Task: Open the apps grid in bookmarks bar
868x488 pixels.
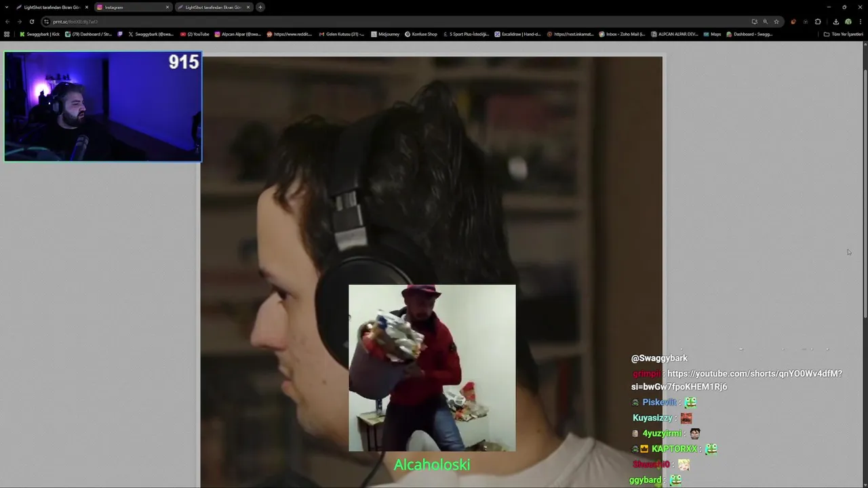Action: pyautogui.click(x=7, y=34)
